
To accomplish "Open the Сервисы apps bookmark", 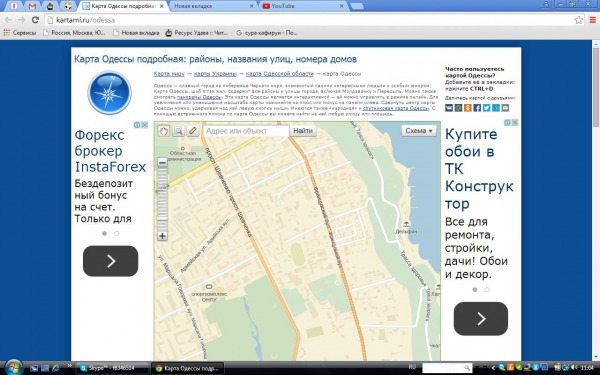I will (x=20, y=33).
